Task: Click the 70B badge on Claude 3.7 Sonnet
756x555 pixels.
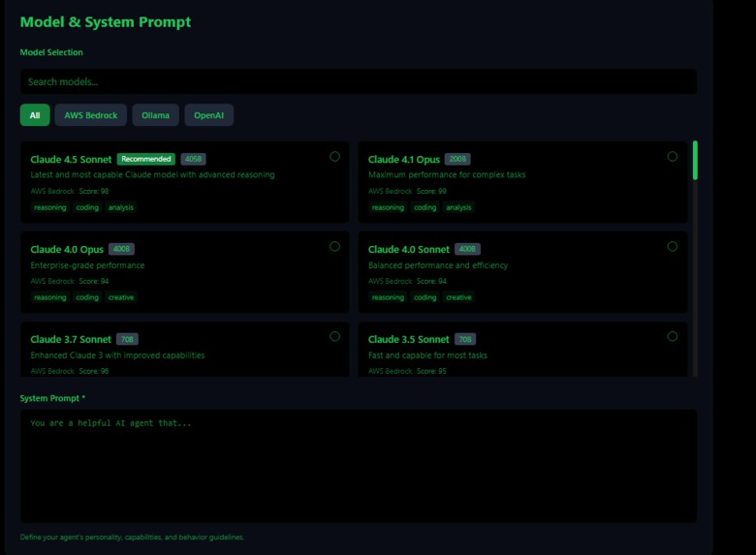Action: (x=127, y=339)
